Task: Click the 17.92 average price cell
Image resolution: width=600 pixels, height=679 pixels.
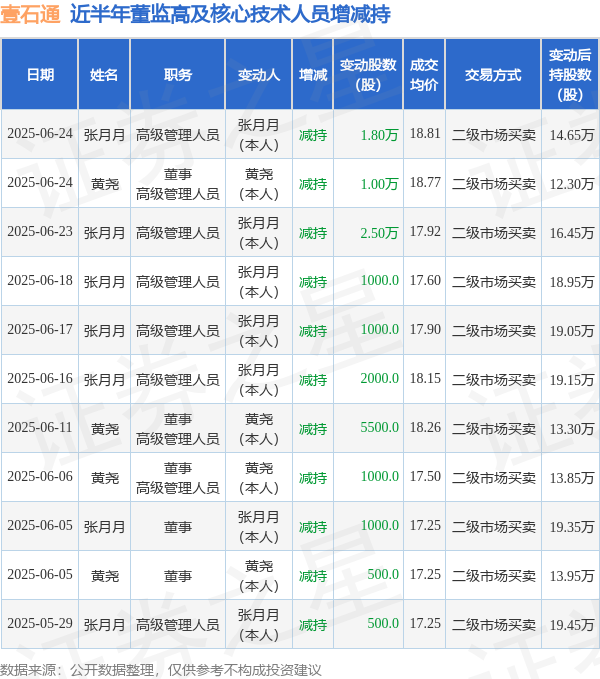Action: point(425,231)
